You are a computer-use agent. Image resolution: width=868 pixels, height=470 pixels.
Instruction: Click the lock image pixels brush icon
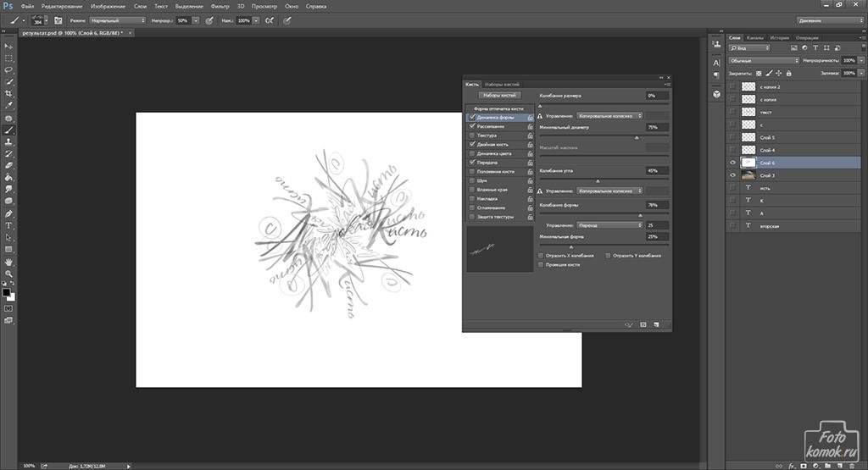pos(768,73)
